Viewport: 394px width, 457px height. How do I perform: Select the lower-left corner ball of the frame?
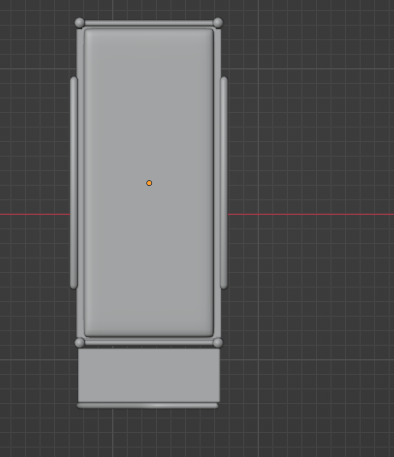point(80,342)
